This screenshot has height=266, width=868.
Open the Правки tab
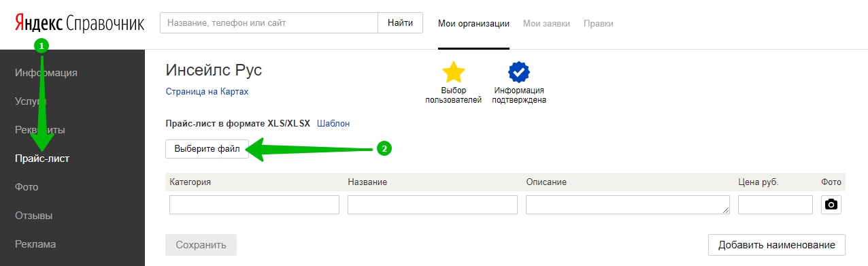pos(598,23)
